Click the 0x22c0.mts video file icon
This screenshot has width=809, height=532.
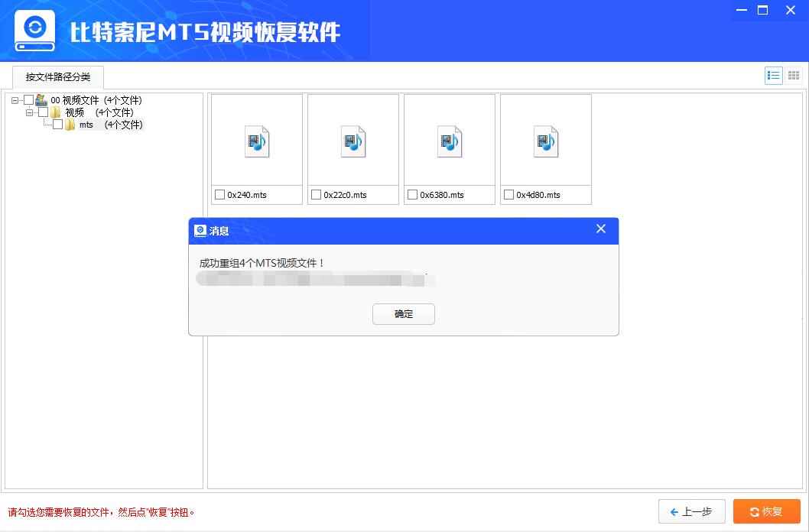353,141
